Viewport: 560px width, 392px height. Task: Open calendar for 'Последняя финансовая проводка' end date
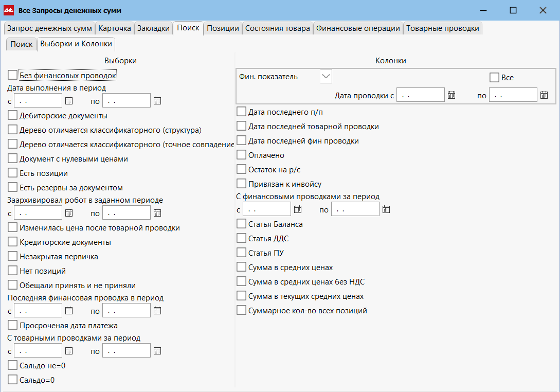click(x=157, y=311)
